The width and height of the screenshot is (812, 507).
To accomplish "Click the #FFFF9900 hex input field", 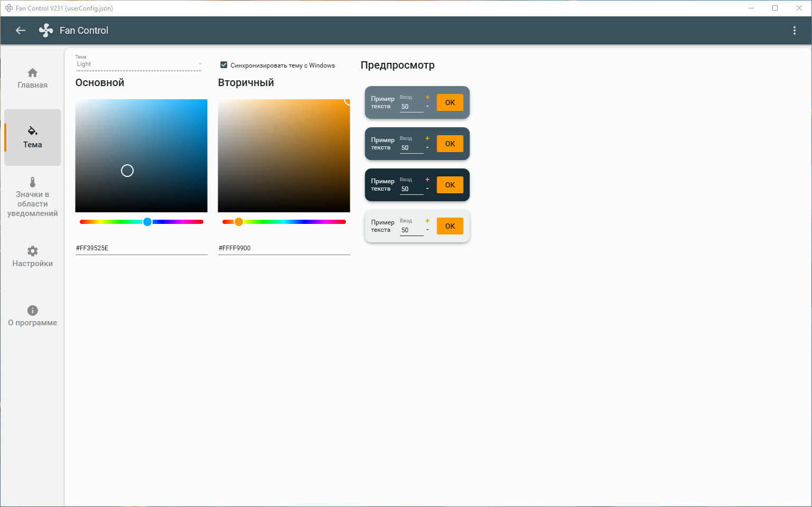I will [x=284, y=248].
